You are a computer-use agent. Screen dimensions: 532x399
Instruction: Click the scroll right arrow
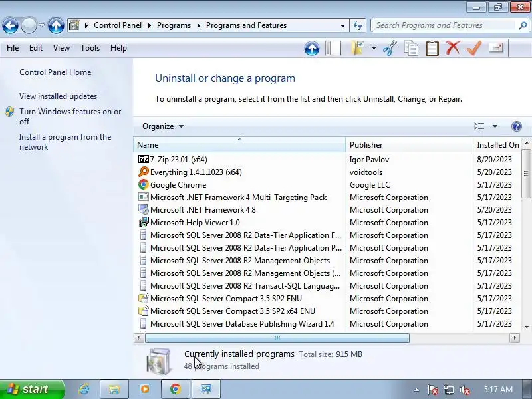(515, 338)
